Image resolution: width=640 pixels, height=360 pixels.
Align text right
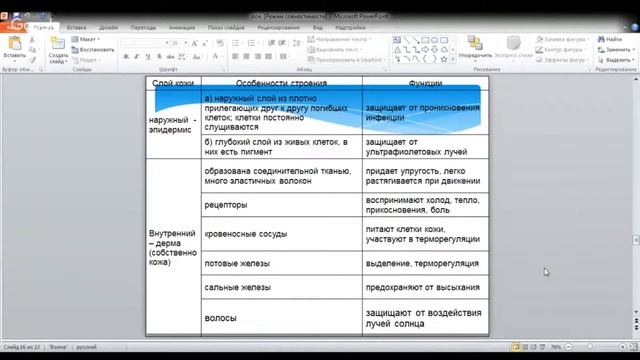(x=258, y=57)
